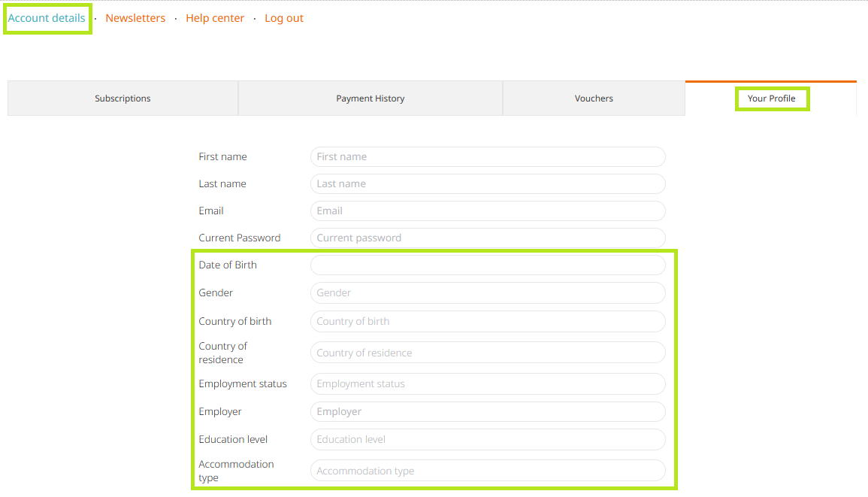The image size is (868, 497).
Task: Select the Email input field
Action: (488, 211)
